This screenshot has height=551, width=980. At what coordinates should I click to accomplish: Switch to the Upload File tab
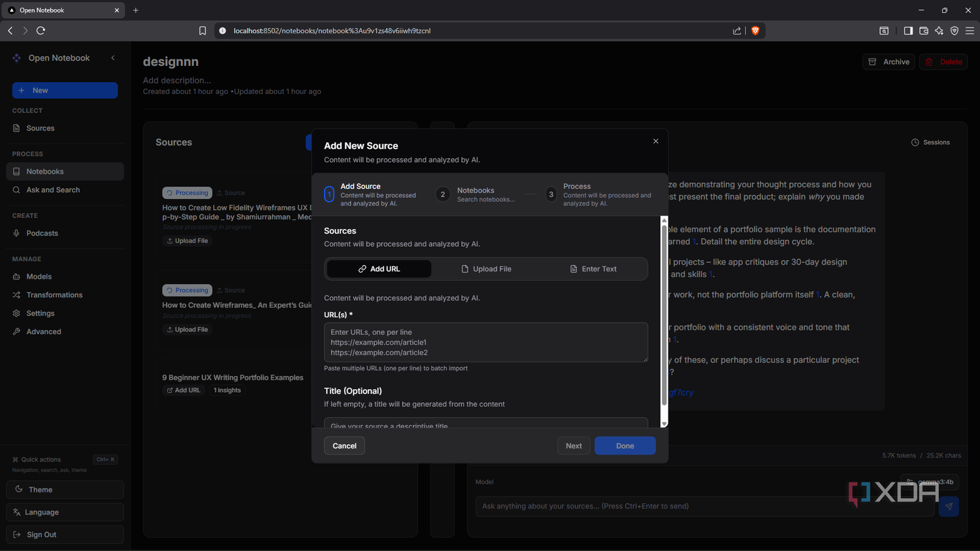(486, 269)
